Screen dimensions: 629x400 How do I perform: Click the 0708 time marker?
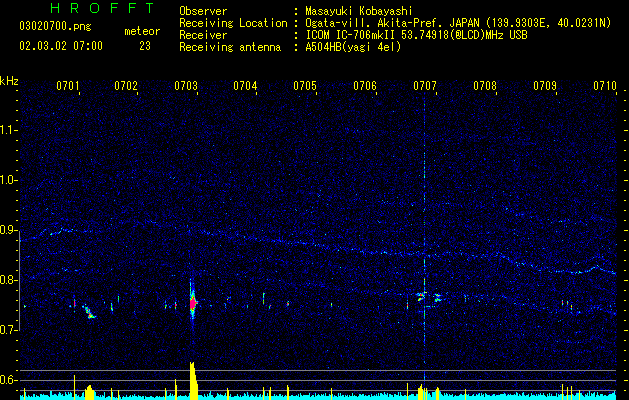point(485,85)
